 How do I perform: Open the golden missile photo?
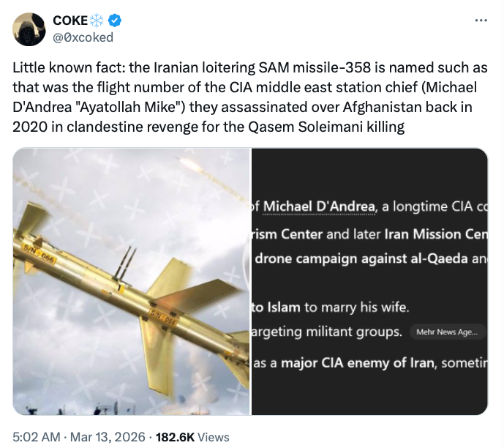(132, 282)
